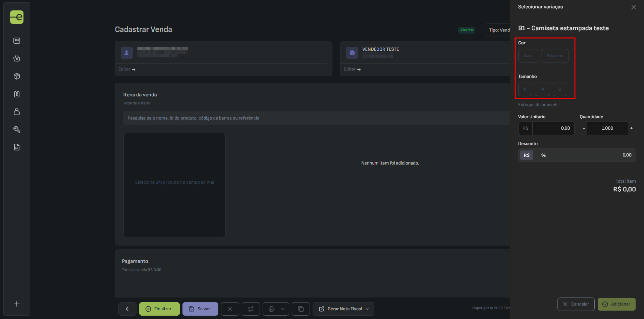The image size is (644, 319).
Task: Switch discount mode to percent
Action: (543, 155)
